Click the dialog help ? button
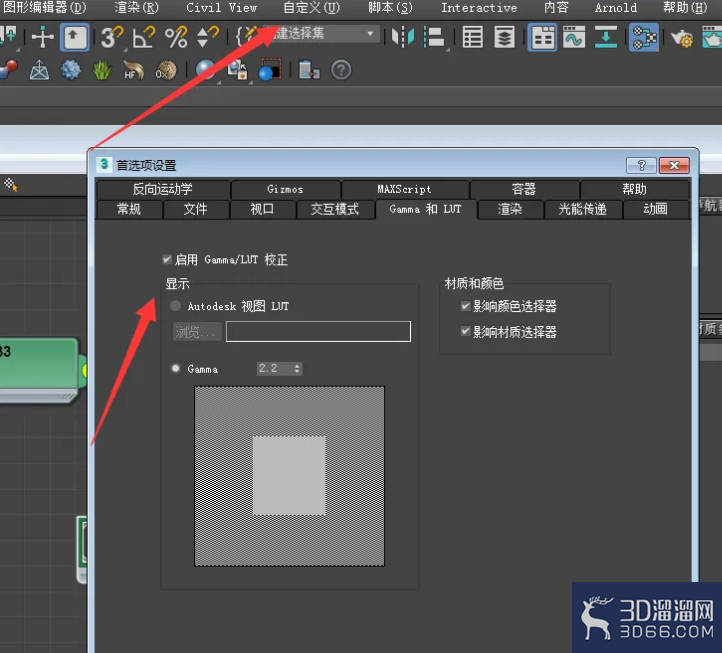Viewport: 722px width, 653px height. click(x=641, y=165)
